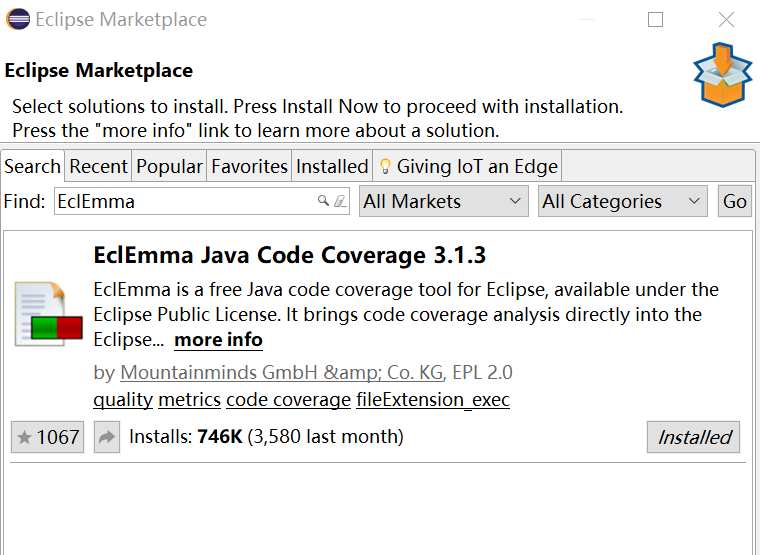
Task: Click the Mountainminds GmbH provider link
Action: 281,373
